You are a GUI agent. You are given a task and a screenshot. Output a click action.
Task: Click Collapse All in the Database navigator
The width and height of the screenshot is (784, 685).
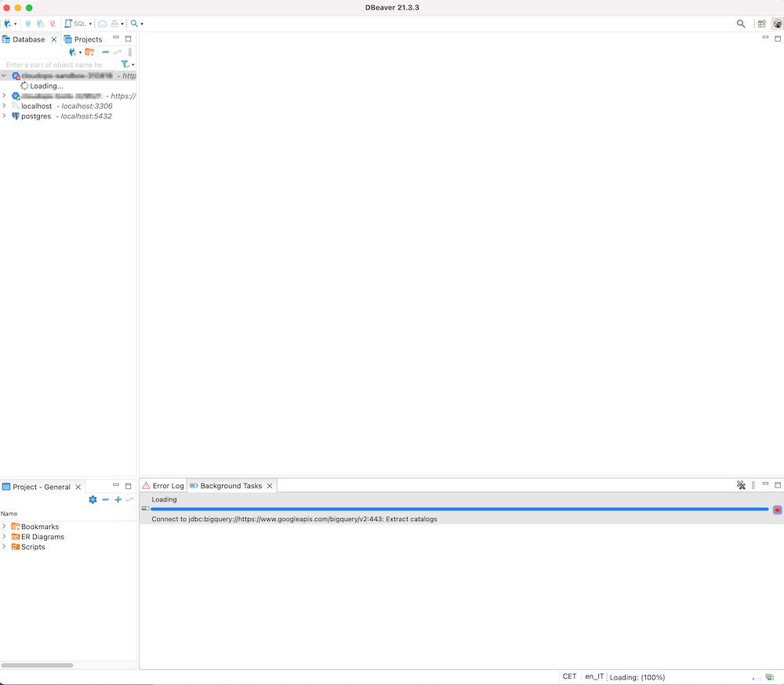click(x=104, y=52)
